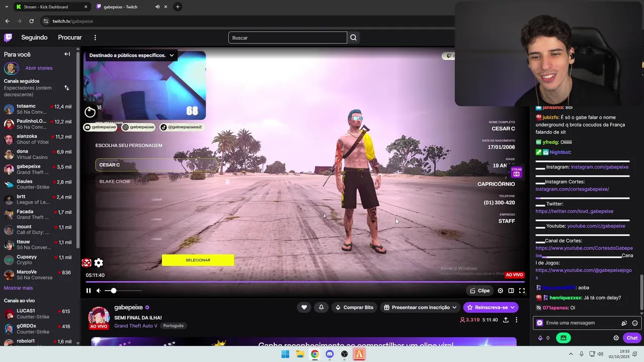Open the Twitter loud_gabepeixe link
This screenshot has height=362, width=644.
pyautogui.click(x=574, y=211)
